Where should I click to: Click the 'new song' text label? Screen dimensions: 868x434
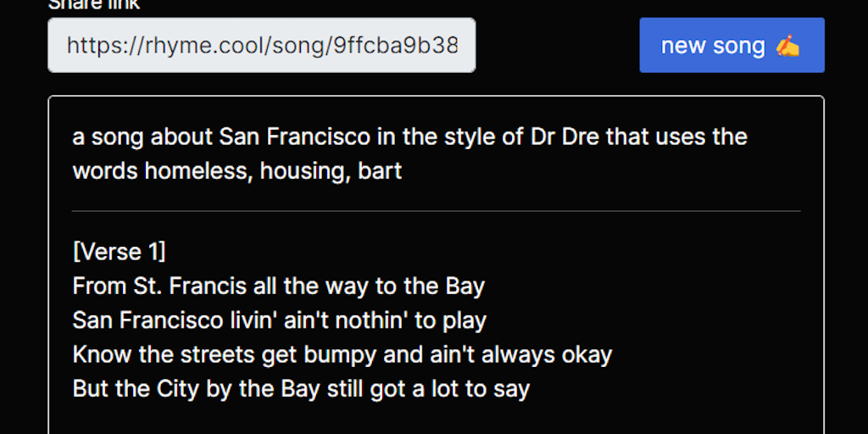coord(712,46)
